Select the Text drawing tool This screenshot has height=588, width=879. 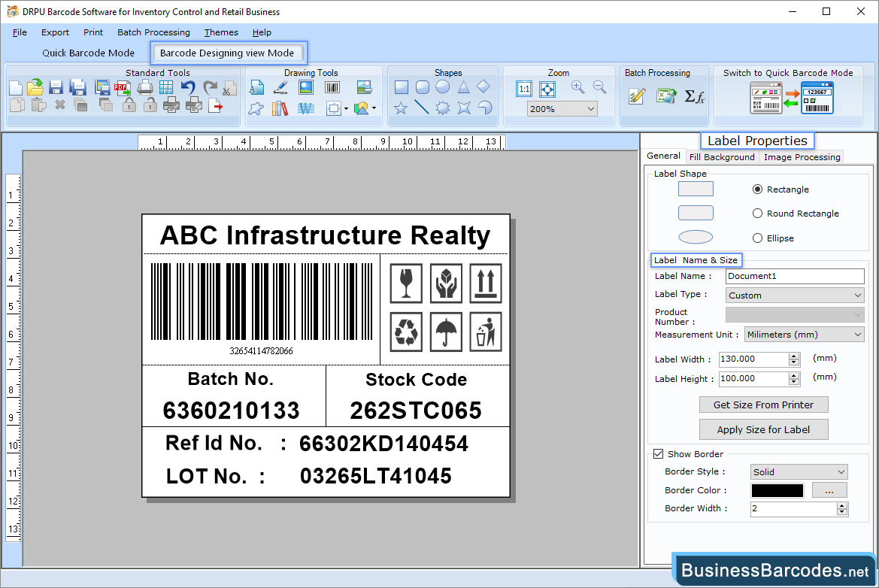[256, 87]
